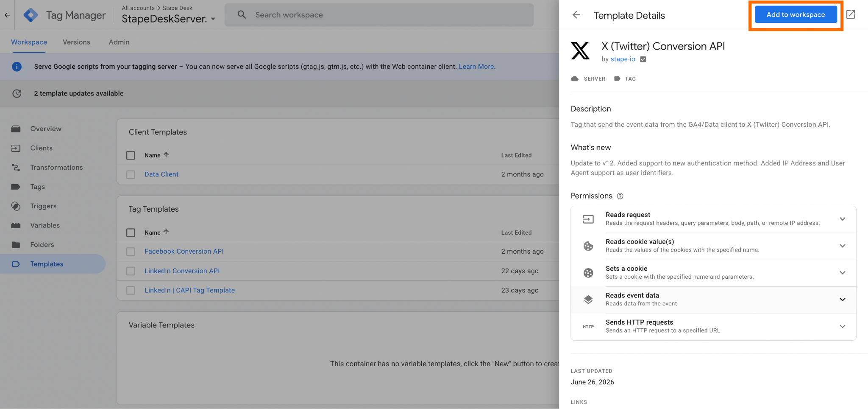Check the LinkedIn Conversion API checkbox

click(131, 271)
